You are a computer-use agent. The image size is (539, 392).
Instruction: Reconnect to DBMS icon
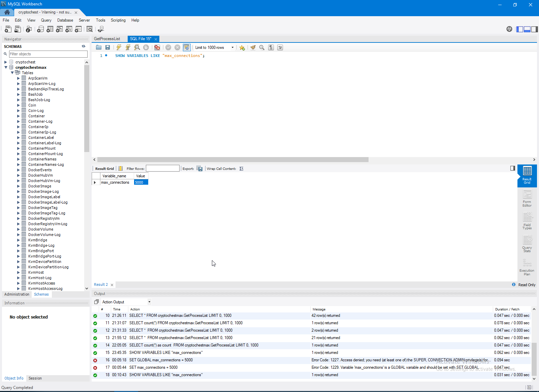(101, 29)
